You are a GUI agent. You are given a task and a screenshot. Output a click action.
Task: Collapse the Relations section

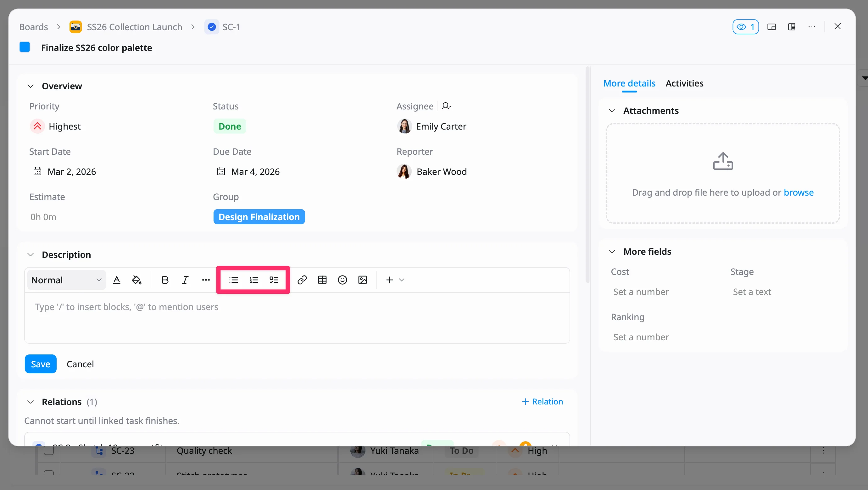coord(30,402)
